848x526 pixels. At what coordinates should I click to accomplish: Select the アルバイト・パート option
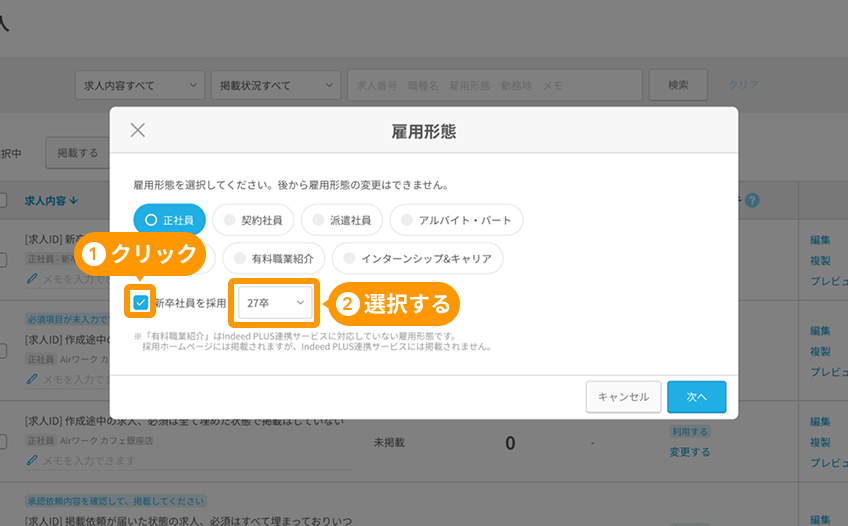(456, 220)
